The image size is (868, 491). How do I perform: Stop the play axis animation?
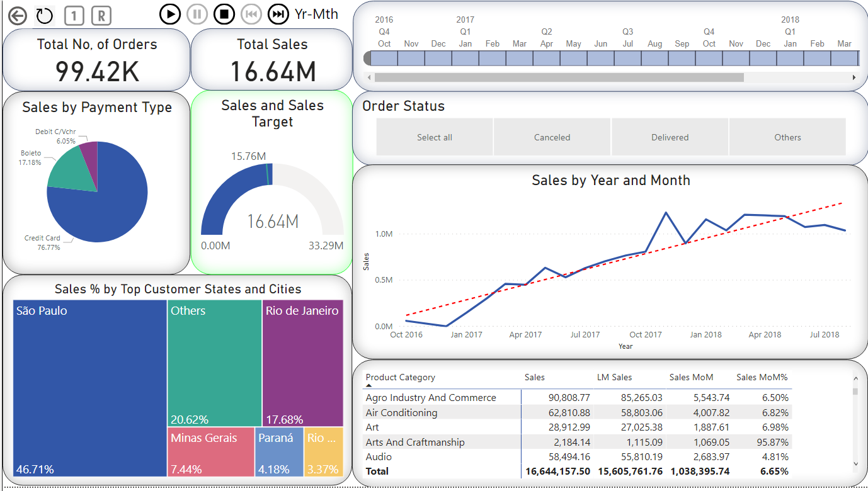(x=224, y=14)
